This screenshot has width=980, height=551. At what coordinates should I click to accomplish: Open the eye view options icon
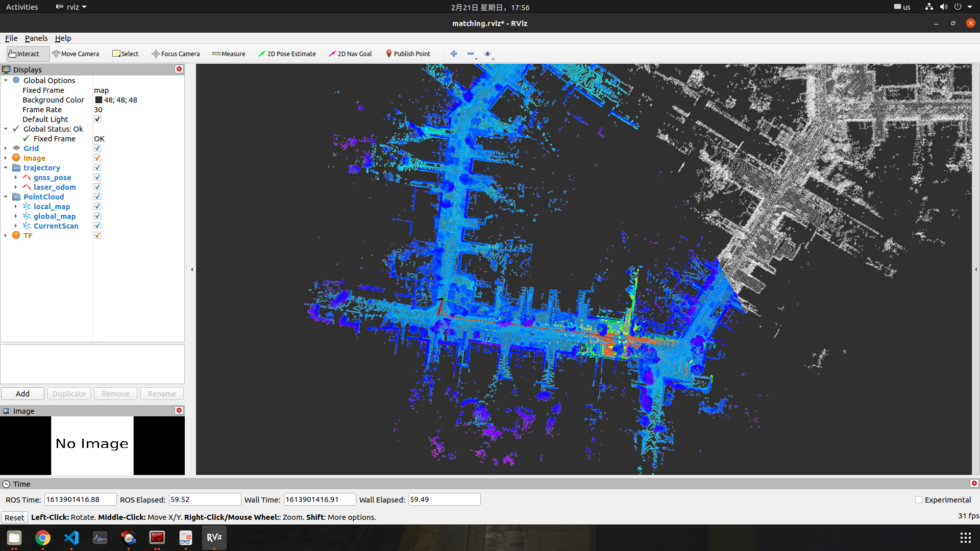point(487,54)
